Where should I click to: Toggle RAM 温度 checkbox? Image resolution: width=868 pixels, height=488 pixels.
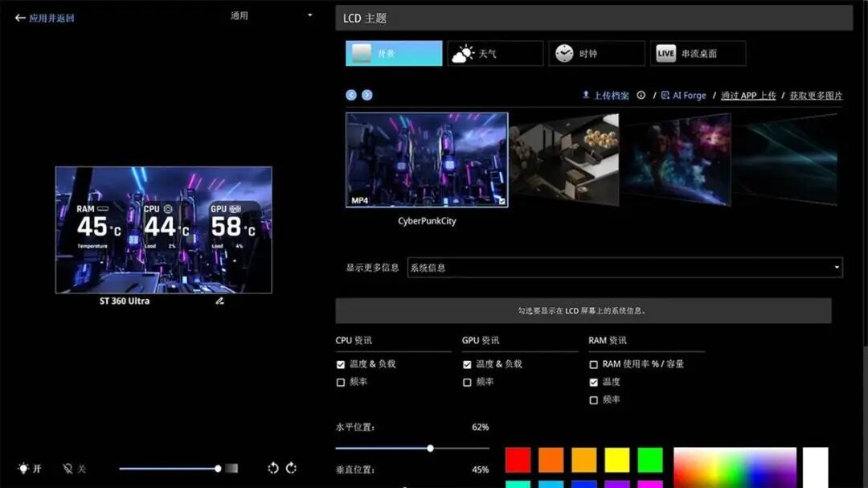pos(593,382)
